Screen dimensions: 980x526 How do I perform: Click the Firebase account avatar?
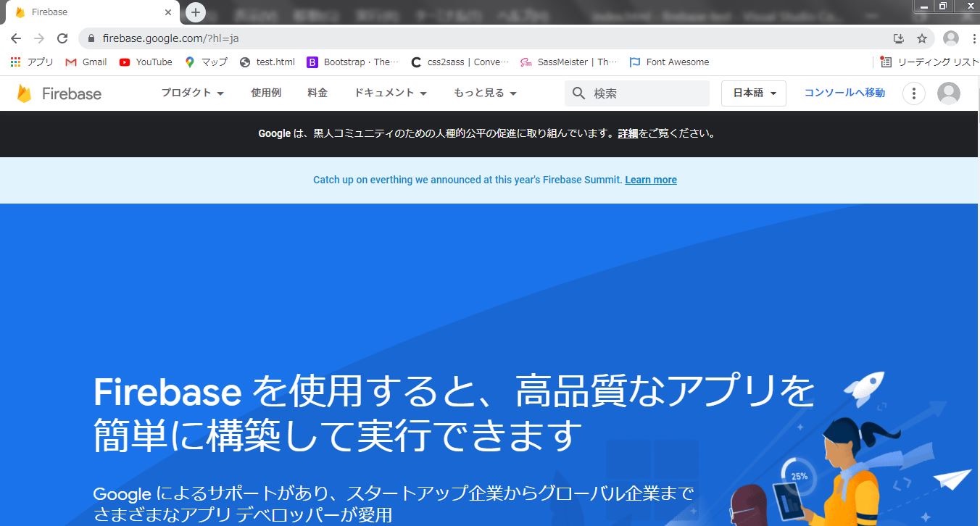[x=949, y=93]
